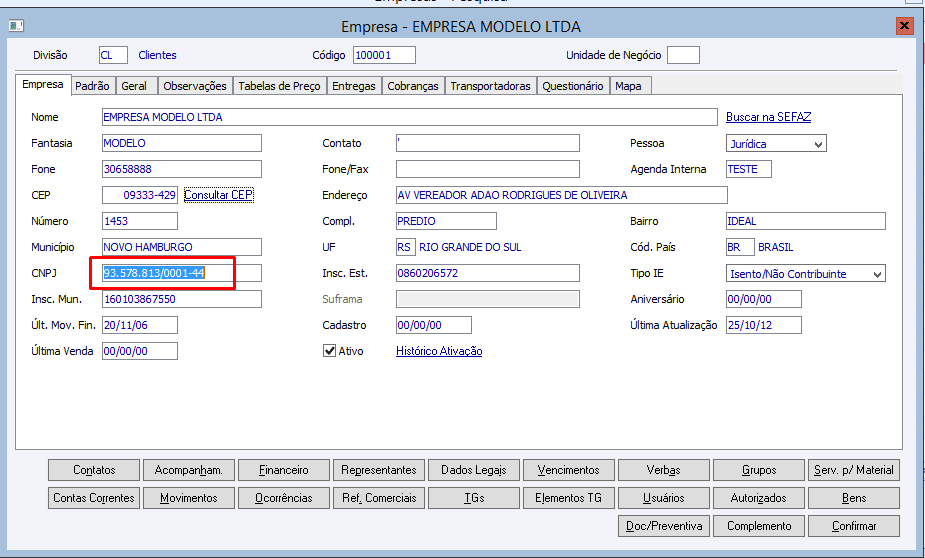925x558 pixels.
Task: Click the Contas Correntes button
Action: point(94,498)
